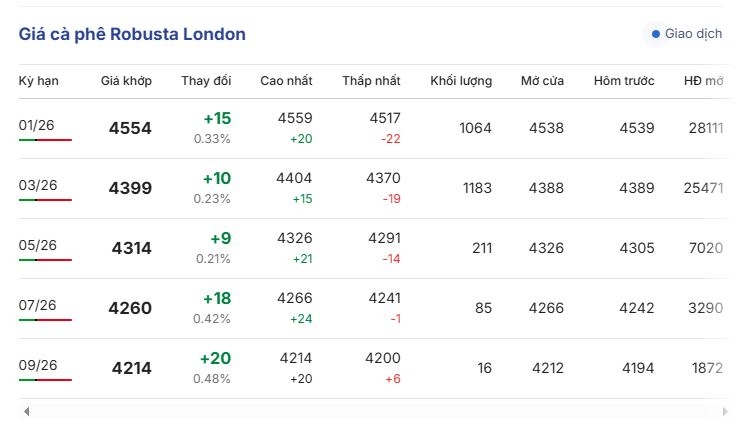Open the 05/26 contract term
Viewport: 741px width, 434px height.
coord(38,245)
